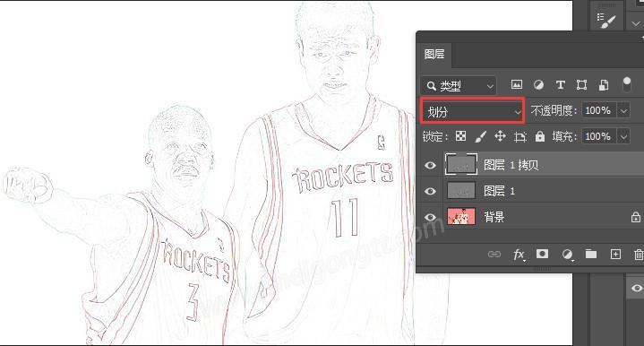Click the lock transparent pixels icon
The image size is (644, 346).
click(460, 136)
